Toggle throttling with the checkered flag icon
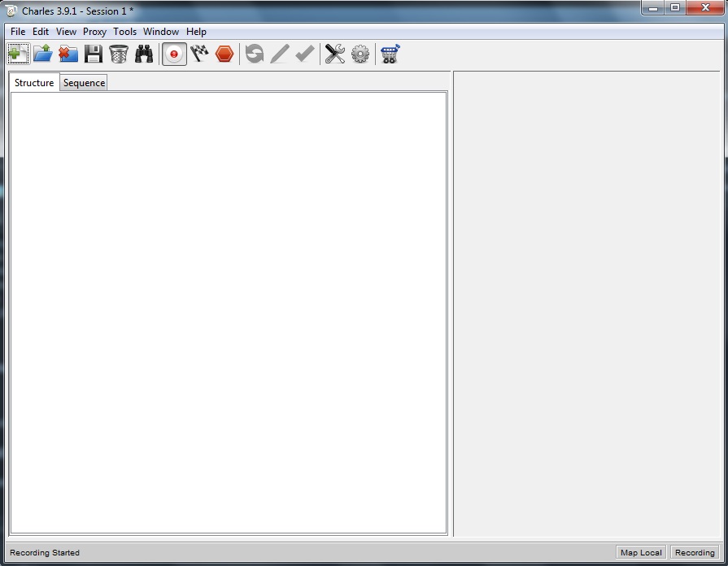 pyautogui.click(x=199, y=54)
